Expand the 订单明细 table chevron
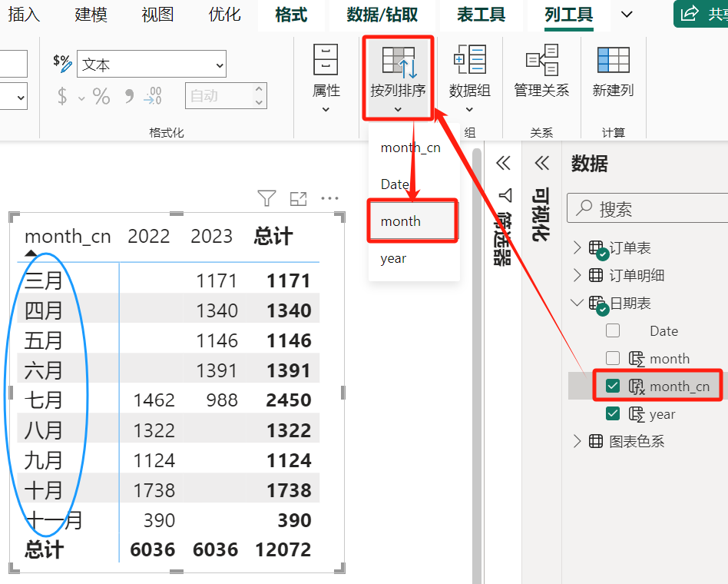 point(577,275)
